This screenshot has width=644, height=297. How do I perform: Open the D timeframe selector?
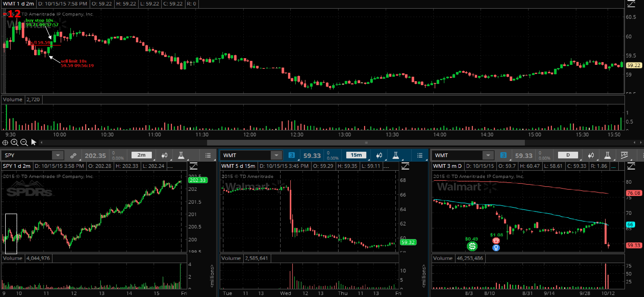(x=568, y=155)
